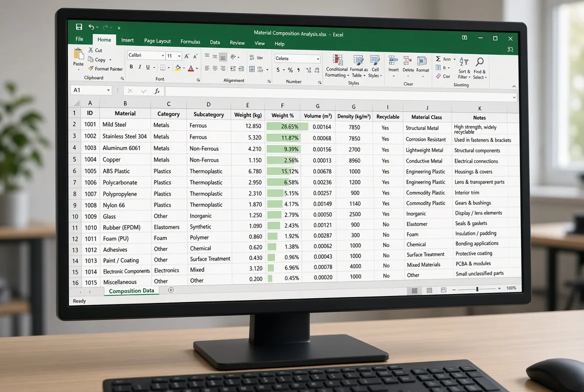Click the Format as Table icon

pyautogui.click(x=358, y=60)
